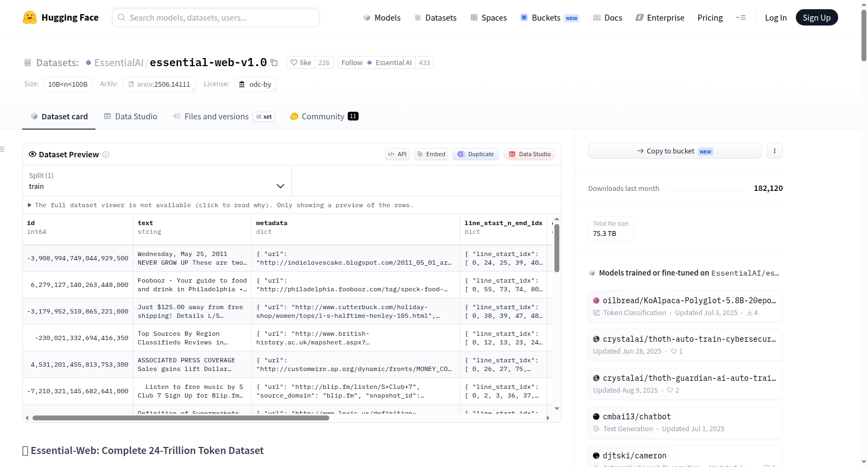868x467 pixels.
Task: Open the Split train dropdown
Action: pos(157,181)
